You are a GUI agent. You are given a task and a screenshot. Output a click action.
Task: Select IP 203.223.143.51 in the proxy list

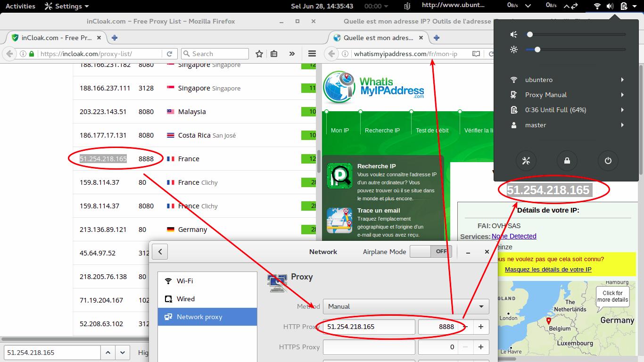[x=103, y=112]
